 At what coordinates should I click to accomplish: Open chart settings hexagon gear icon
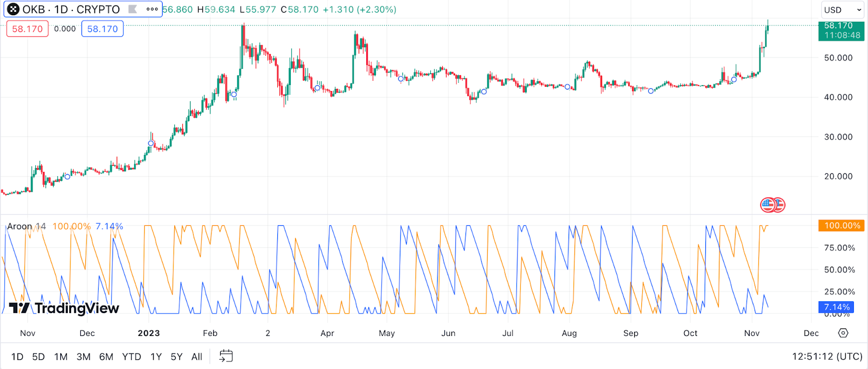843,333
